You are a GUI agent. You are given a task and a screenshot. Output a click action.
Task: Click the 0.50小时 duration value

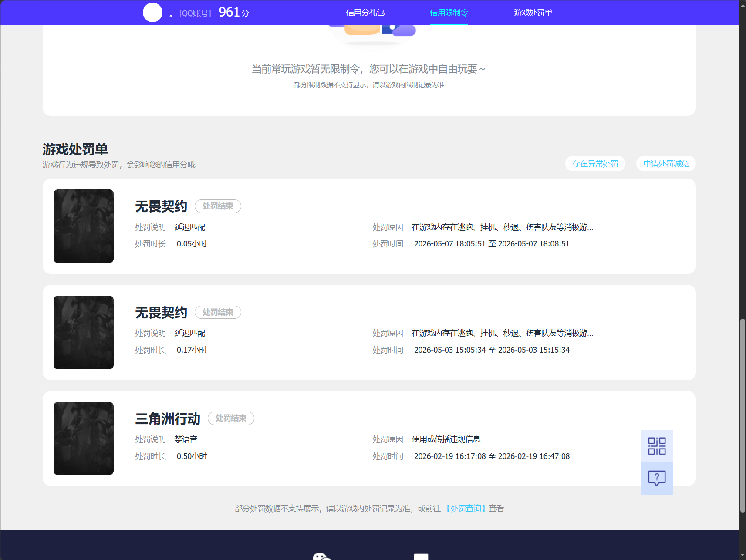point(192,456)
